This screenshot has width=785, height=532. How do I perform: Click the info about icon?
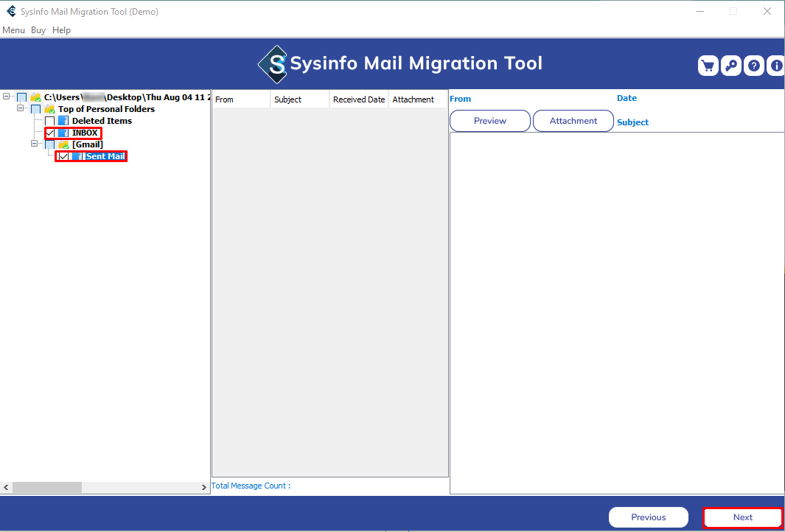[x=776, y=66]
